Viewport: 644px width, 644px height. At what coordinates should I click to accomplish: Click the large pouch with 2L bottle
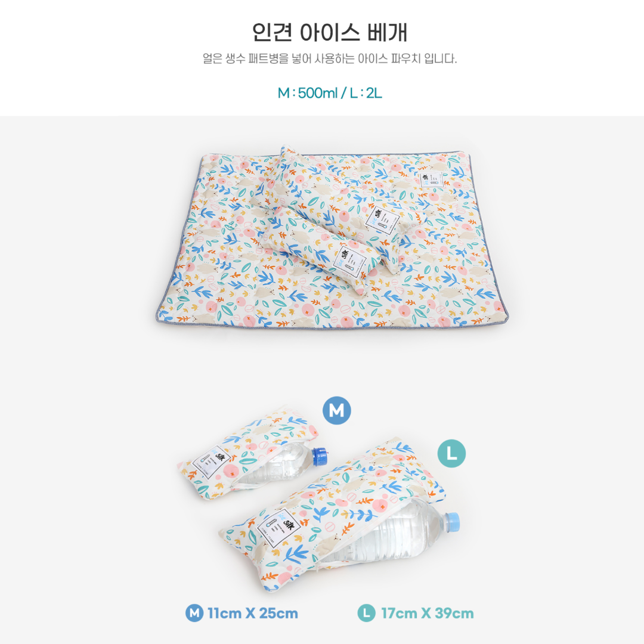[339, 515]
